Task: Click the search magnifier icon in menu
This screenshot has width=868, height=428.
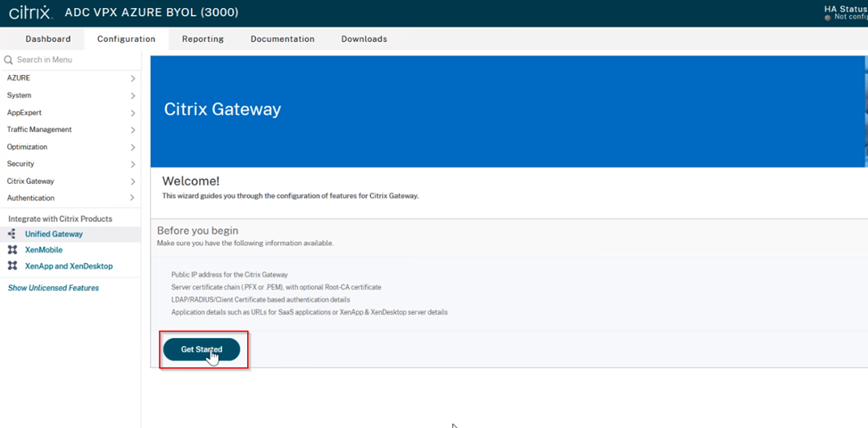Action: point(8,60)
